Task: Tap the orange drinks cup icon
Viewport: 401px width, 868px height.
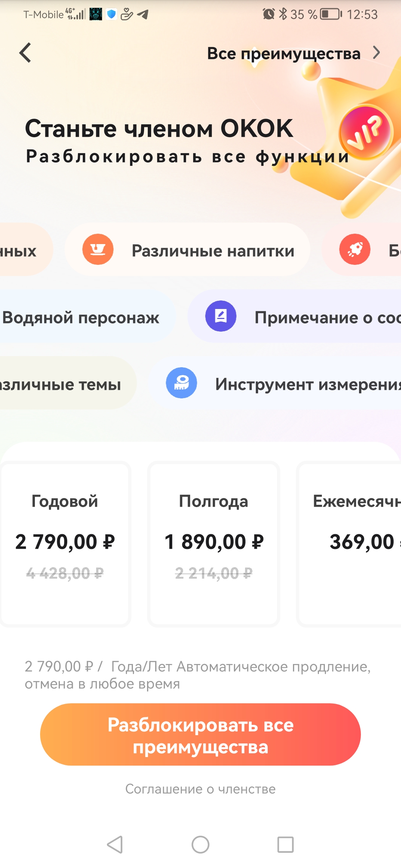Action: [x=98, y=249]
